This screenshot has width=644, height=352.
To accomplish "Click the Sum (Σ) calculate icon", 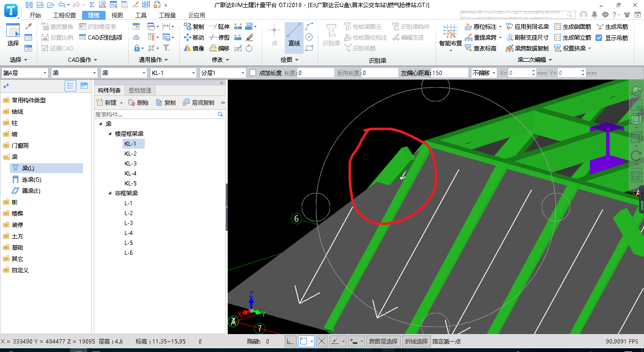I will pyautogui.click(x=92, y=5).
